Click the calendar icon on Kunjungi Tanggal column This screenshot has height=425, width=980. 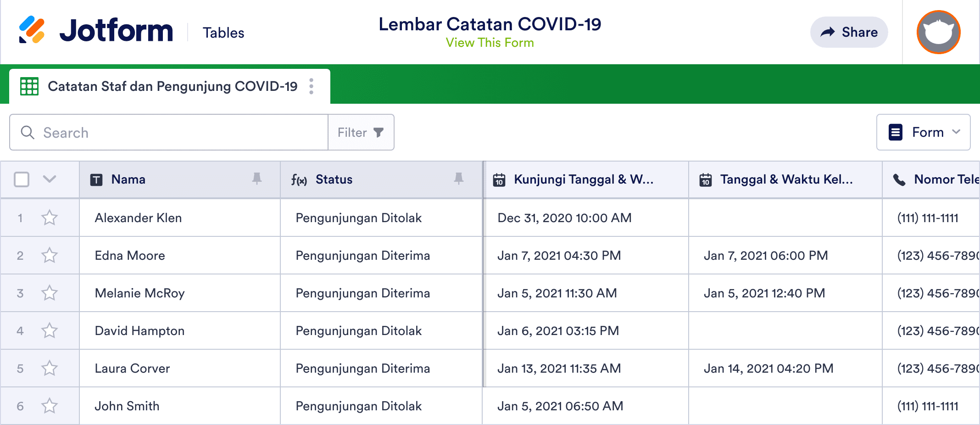[x=499, y=179]
